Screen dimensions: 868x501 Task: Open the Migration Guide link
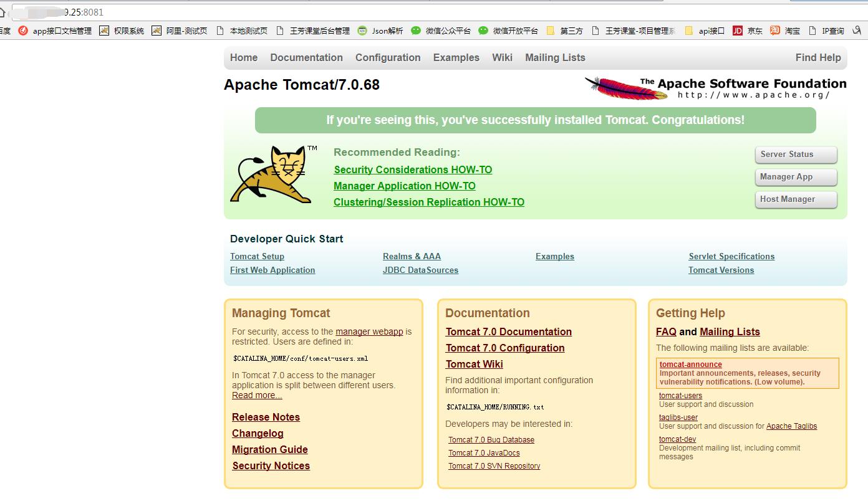pos(270,449)
